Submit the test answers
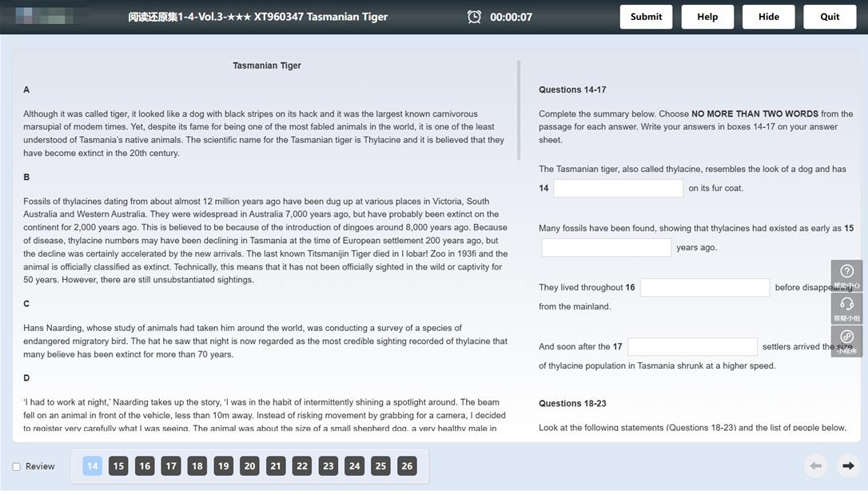This screenshot has width=868, height=495. pos(646,17)
